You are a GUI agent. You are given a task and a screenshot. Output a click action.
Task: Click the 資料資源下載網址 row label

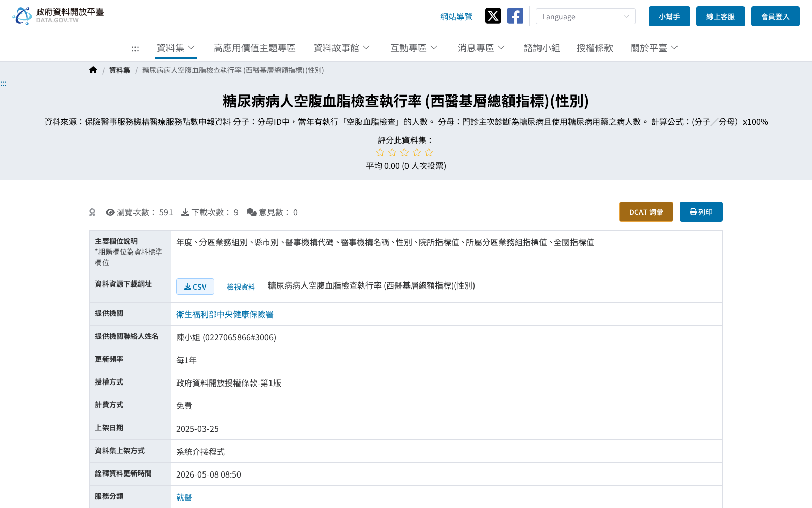[x=123, y=284]
